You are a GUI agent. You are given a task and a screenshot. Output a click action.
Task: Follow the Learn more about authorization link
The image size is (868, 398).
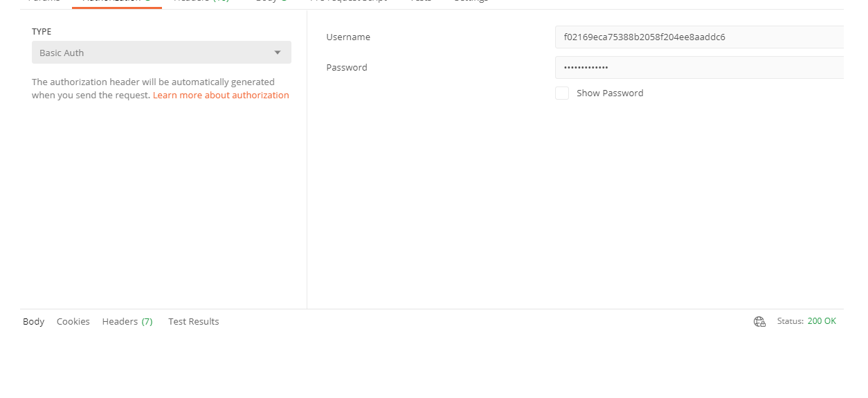click(221, 96)
